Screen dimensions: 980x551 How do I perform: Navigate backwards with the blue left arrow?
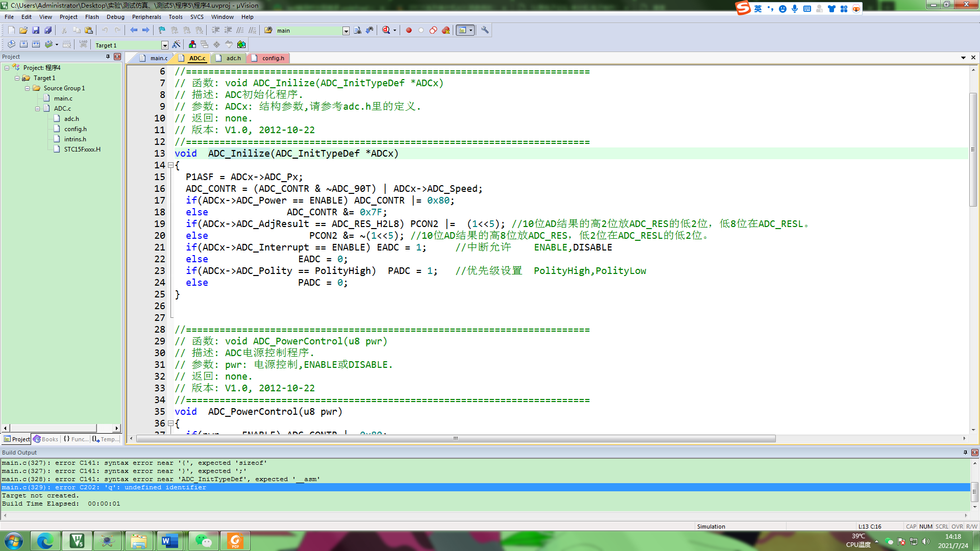click(x=134, y=31)
